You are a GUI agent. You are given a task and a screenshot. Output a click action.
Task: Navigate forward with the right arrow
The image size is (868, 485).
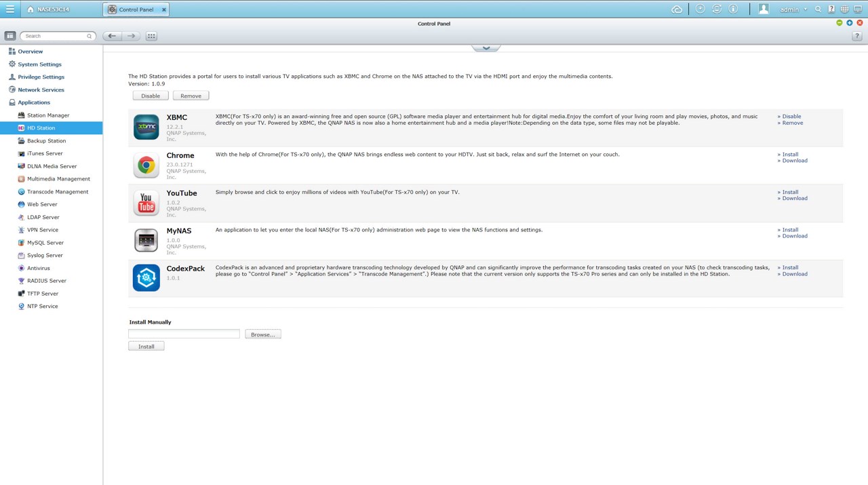[131, 36]
